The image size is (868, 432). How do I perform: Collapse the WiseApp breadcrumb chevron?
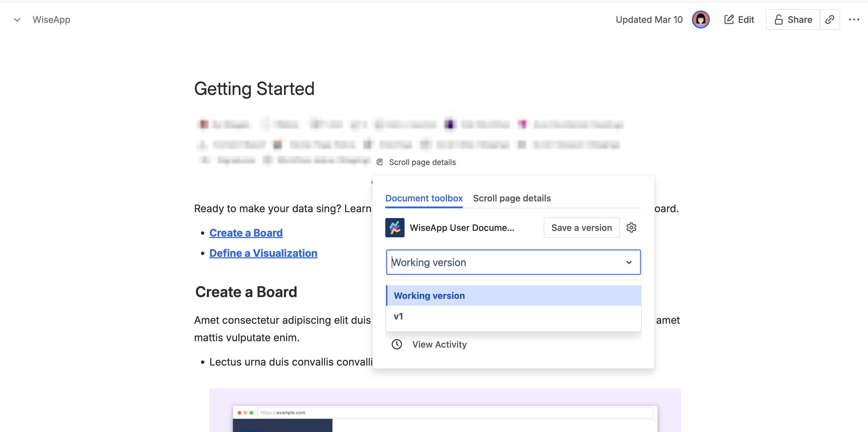pyautogui.click(x=17, y=19)
